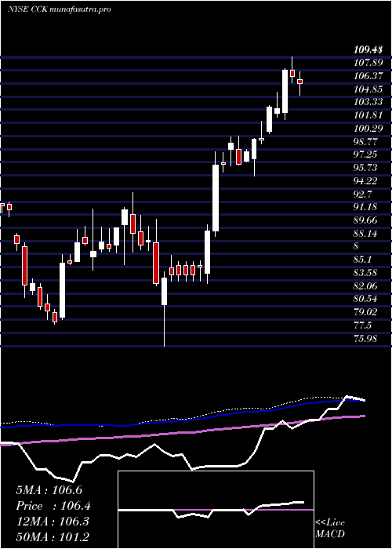Select the 89.66 price axis label

[x=364, y=220]
